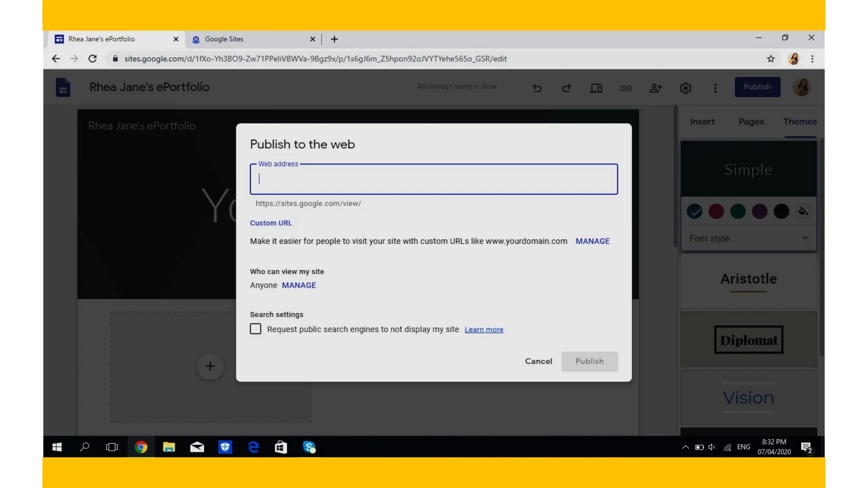The width and height of the screenshot is (868, 488).
Task: Share with others add-person icon
Action: tap(656, 88)
